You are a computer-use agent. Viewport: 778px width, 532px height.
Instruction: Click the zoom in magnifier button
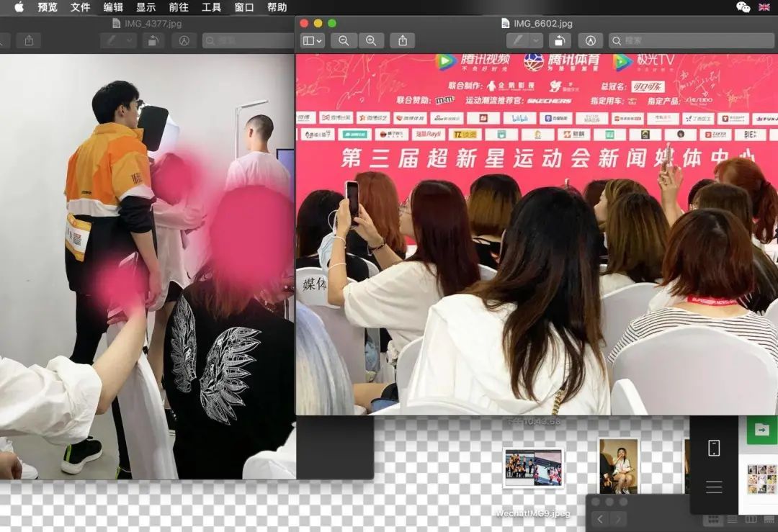(371, 41)
